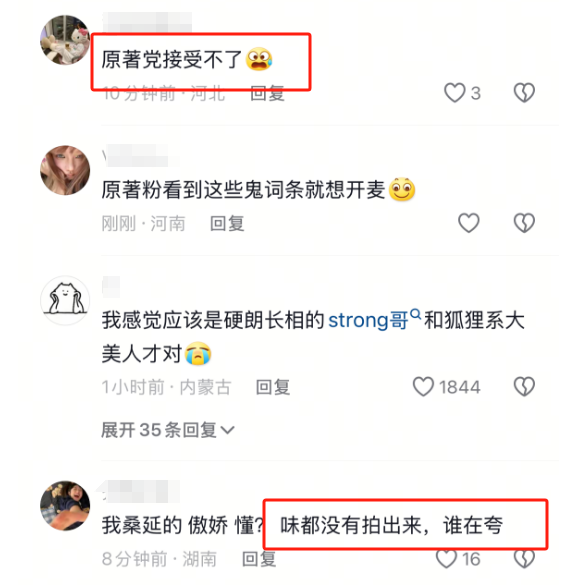Image resolution: width=562 pixels, height=585 pixels.
Task: Dislike the 桑延 comment from 湖南
Action: pyautogui.click(x=524, y=559)
